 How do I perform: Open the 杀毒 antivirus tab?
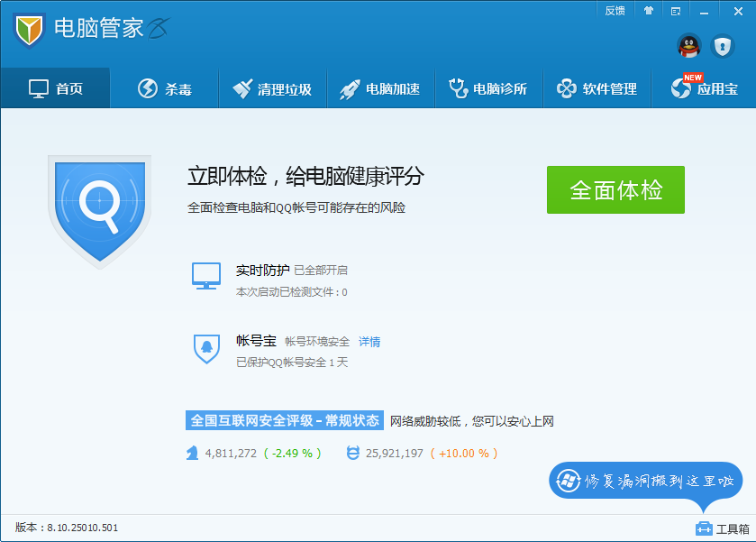point(164,88)
